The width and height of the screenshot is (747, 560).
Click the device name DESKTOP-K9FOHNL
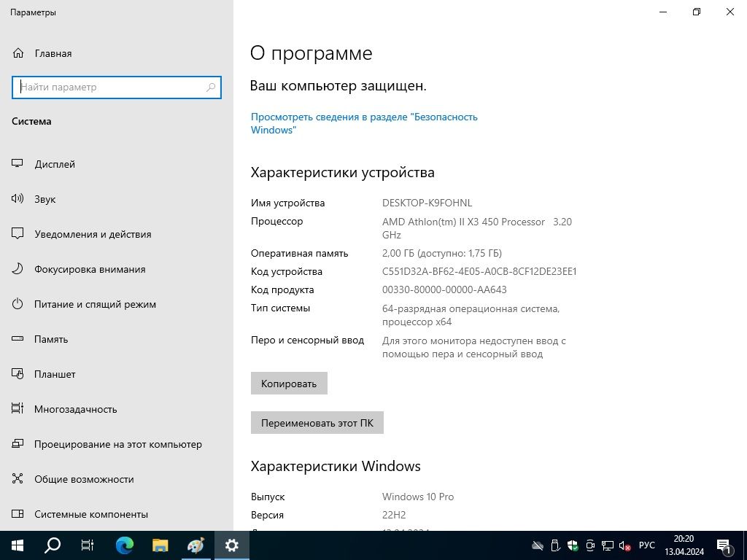coord(427,203)
